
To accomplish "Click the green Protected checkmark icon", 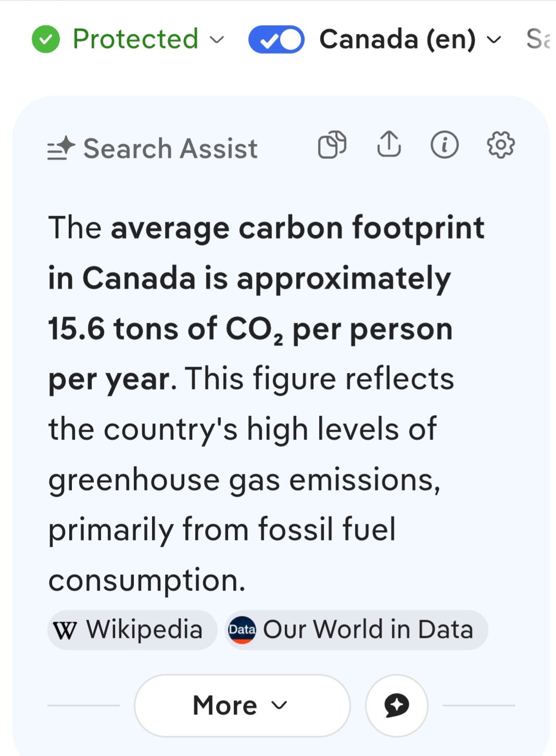I will tap(46, 40).
